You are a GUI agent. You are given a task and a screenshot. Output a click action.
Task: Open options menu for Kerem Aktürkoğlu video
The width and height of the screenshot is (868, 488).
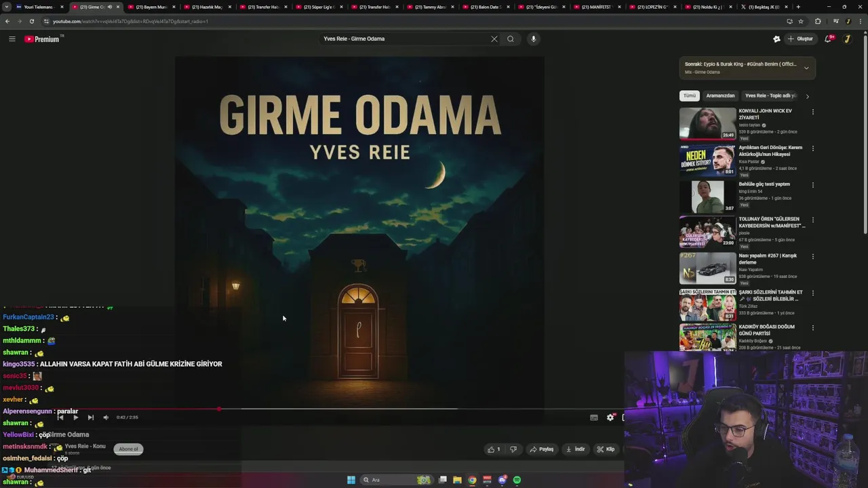pos(812,148)
